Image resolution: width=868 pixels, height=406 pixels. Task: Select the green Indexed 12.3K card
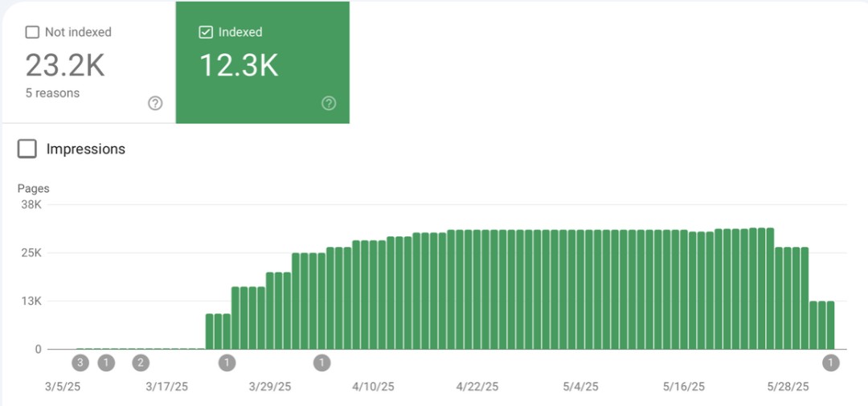(262, 63)
